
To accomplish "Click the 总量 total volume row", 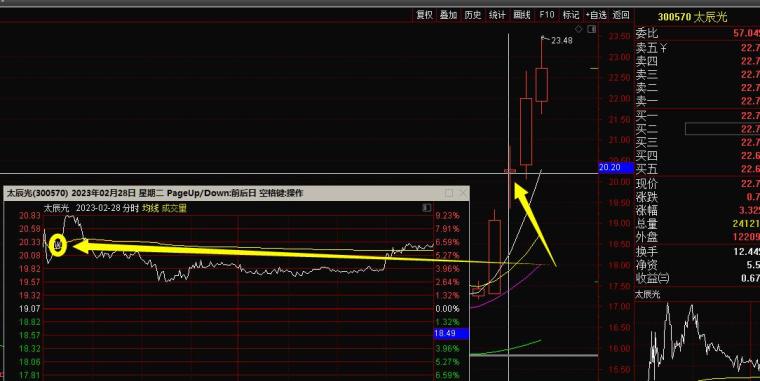I will pyautogui.click(x=697, y=224).
